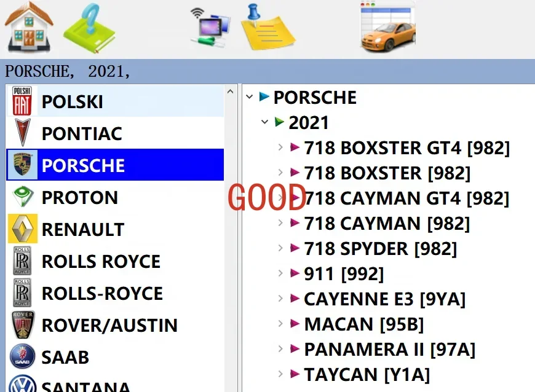Select MACAN [95B] model

pyautogui.click(x=364, y=324)
